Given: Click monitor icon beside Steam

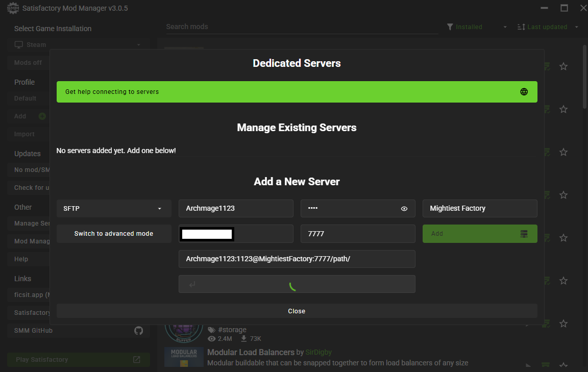Looking at the screenshot, I should coord(19,44).
